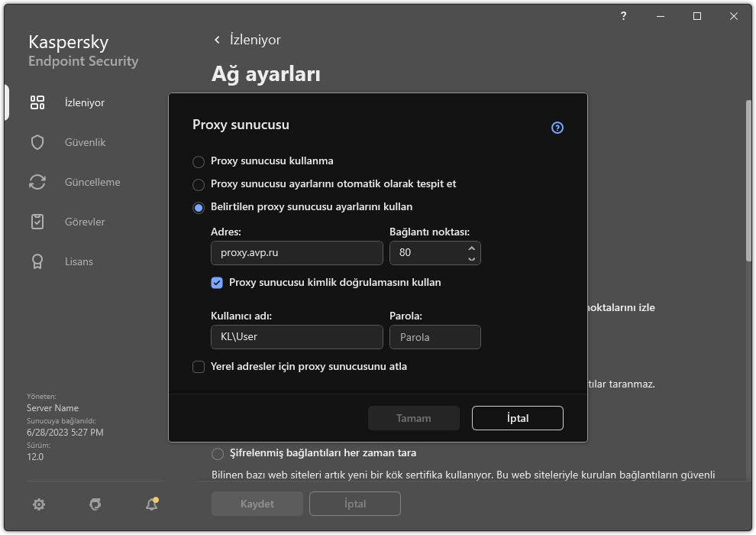Uncheck Proxy sunucusu kimlik doğrulamasını kullan
The width and height of the screenshot is (756, 535).
(x=218, y=283)
